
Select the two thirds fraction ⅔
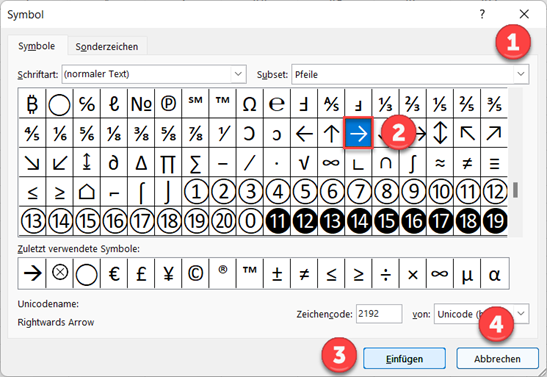click(x=413, y=104)
